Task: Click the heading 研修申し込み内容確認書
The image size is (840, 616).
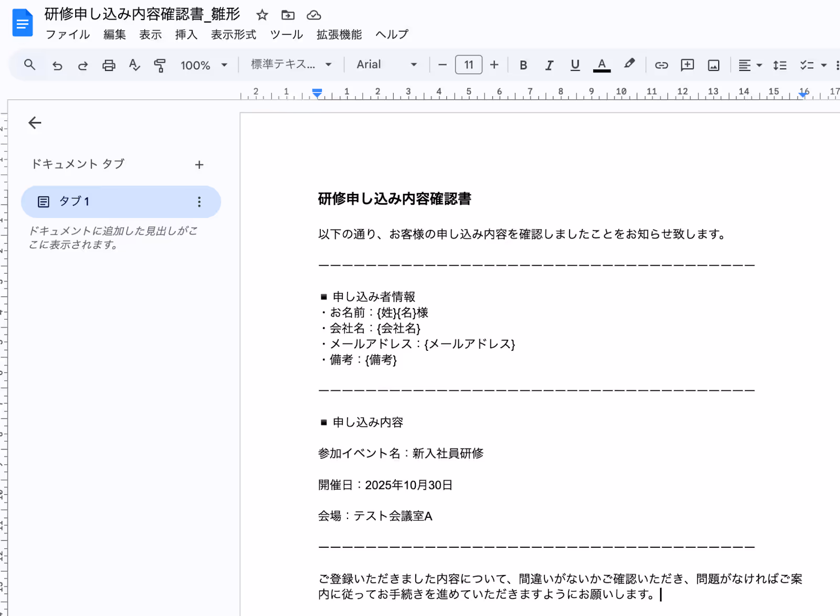Action: [x=394, y=199]
